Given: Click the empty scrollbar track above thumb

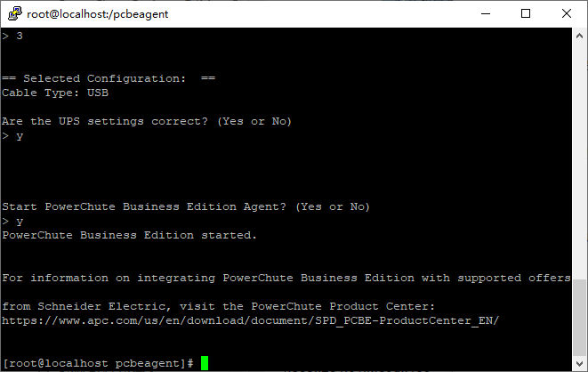Looking at the screenshot, I should coord(580,151).
